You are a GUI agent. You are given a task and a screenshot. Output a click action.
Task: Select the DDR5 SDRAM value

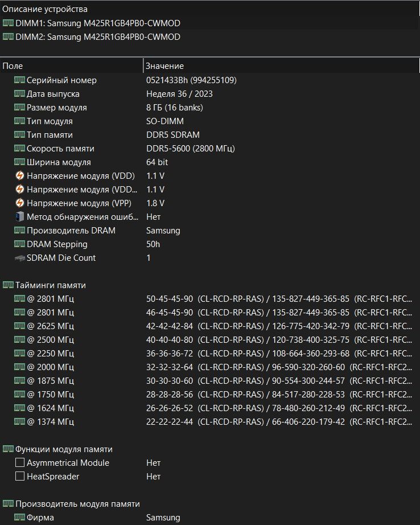[173, 135]
